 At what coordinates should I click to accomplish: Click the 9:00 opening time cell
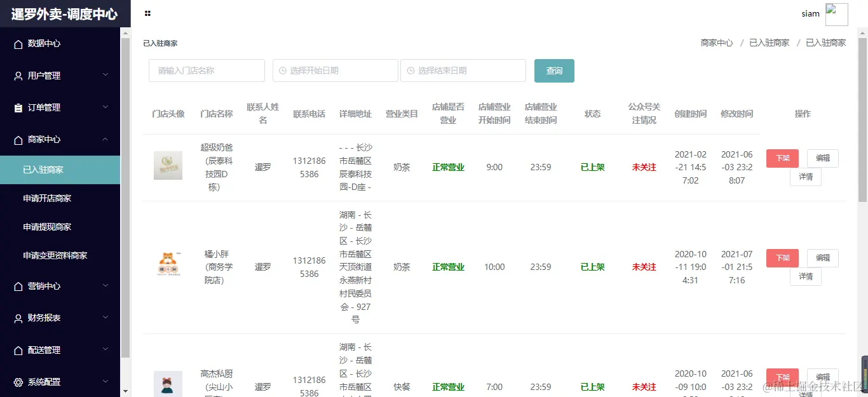[x=494, y=168]
